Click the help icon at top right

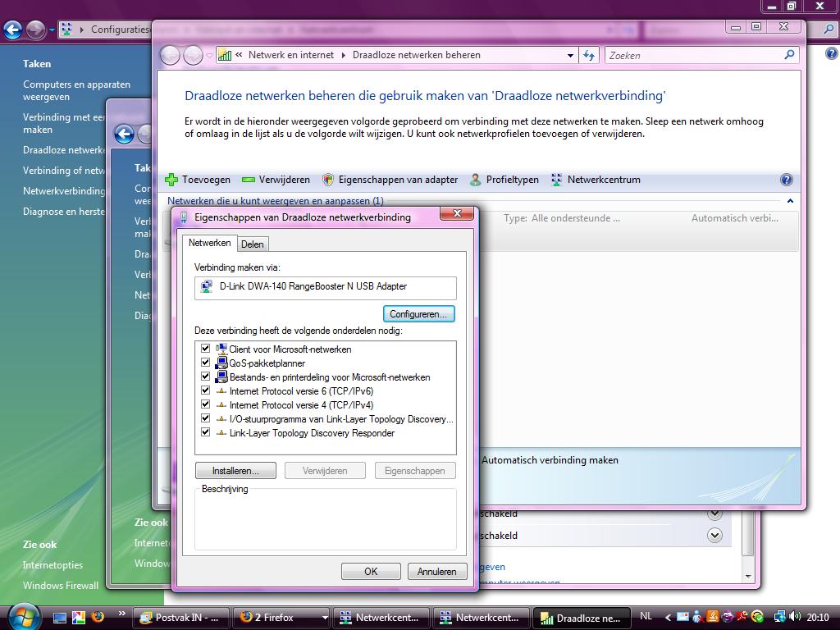(832, 53)
